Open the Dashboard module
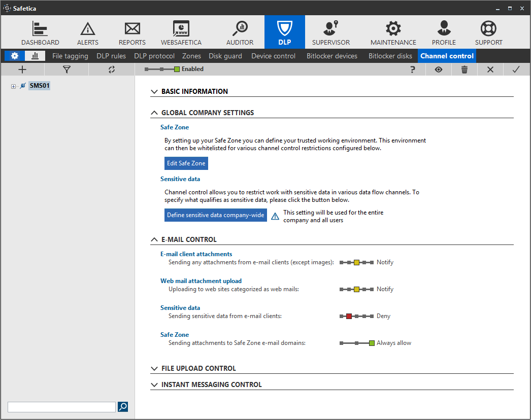 point(40,33)
